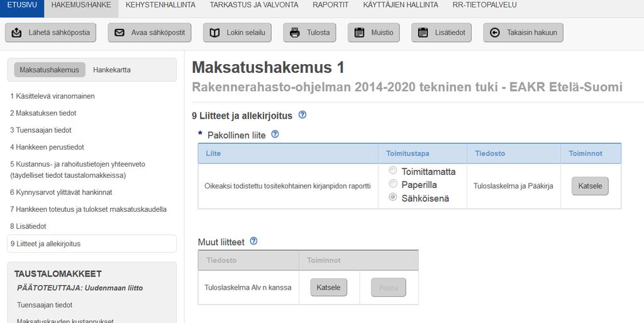Screen dimensions: 644x323
Task: Click the notepad icon on Muistio
Action: point(359,33)
